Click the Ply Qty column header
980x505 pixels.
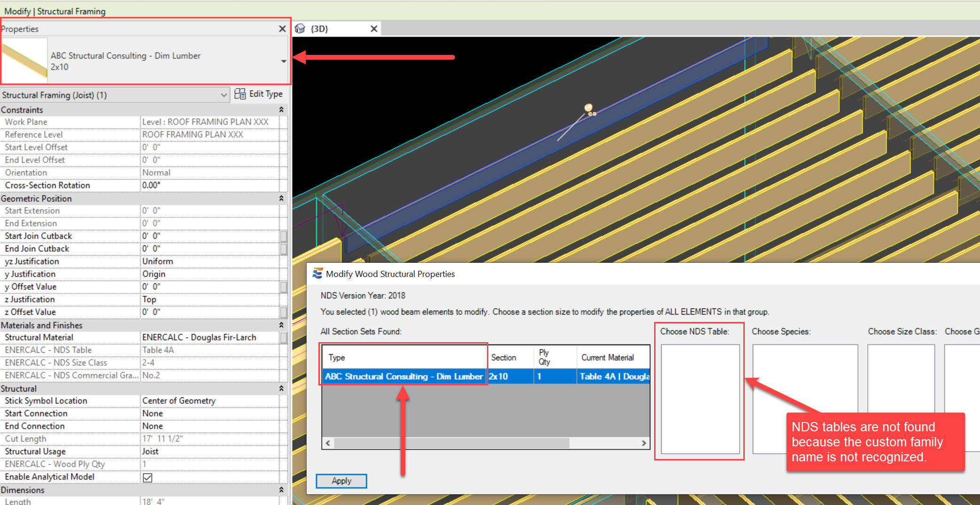[555, 358]
